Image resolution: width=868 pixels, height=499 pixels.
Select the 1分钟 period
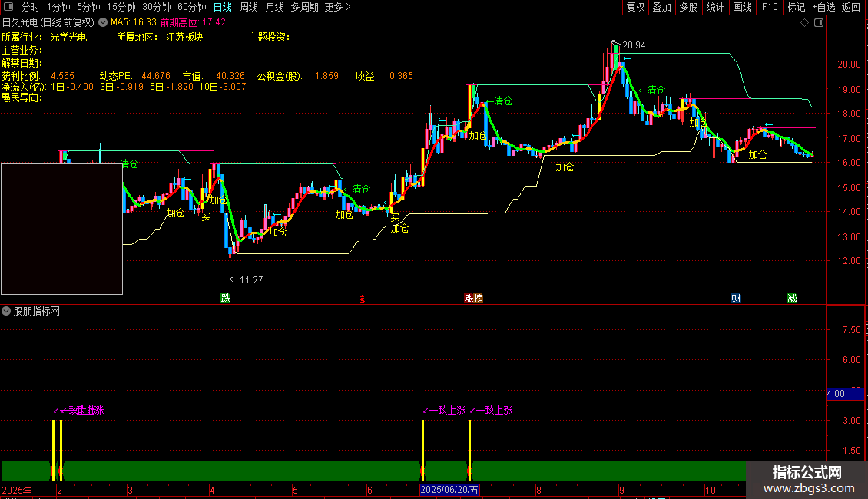point(58,7)
